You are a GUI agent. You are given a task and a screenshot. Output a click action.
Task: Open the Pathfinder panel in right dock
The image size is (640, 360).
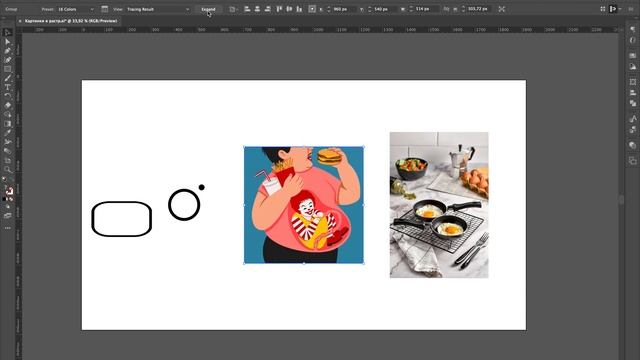(x=632, y=103)
